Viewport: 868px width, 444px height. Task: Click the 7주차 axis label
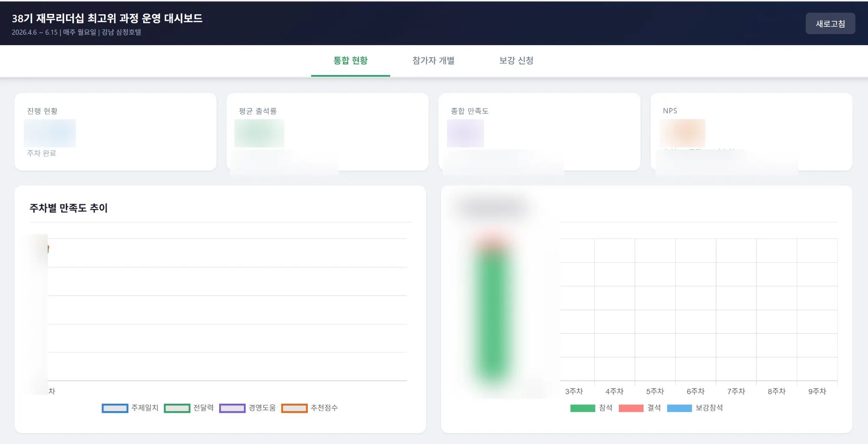click(736, 391)
